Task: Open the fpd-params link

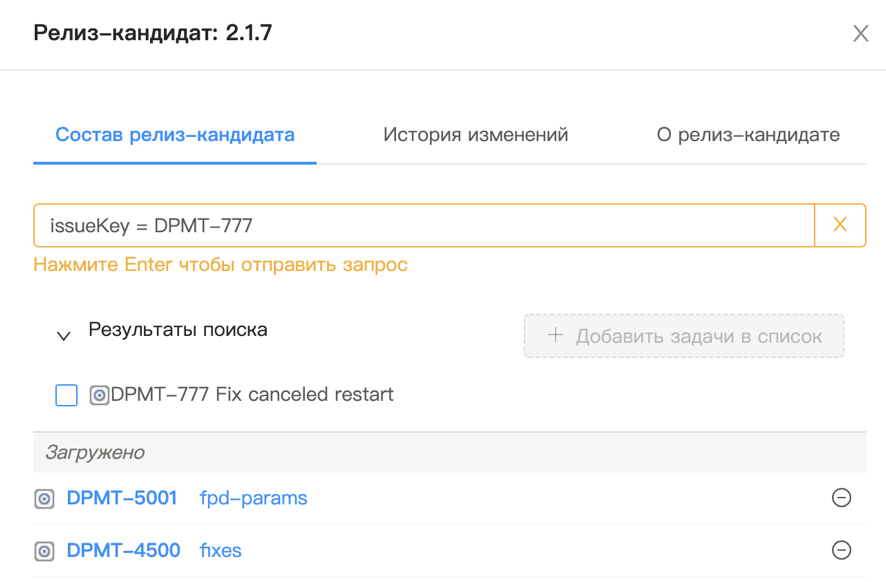Action: point(254,498)
